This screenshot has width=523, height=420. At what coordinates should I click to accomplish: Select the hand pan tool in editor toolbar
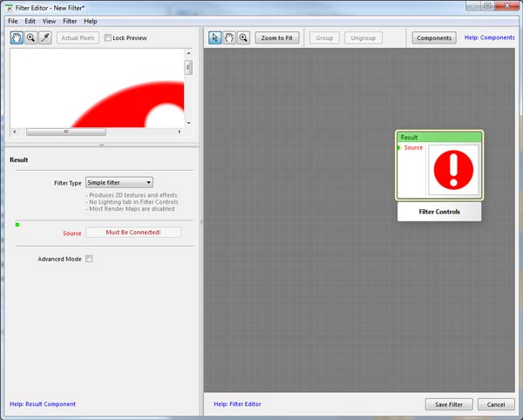click(229, 38)
